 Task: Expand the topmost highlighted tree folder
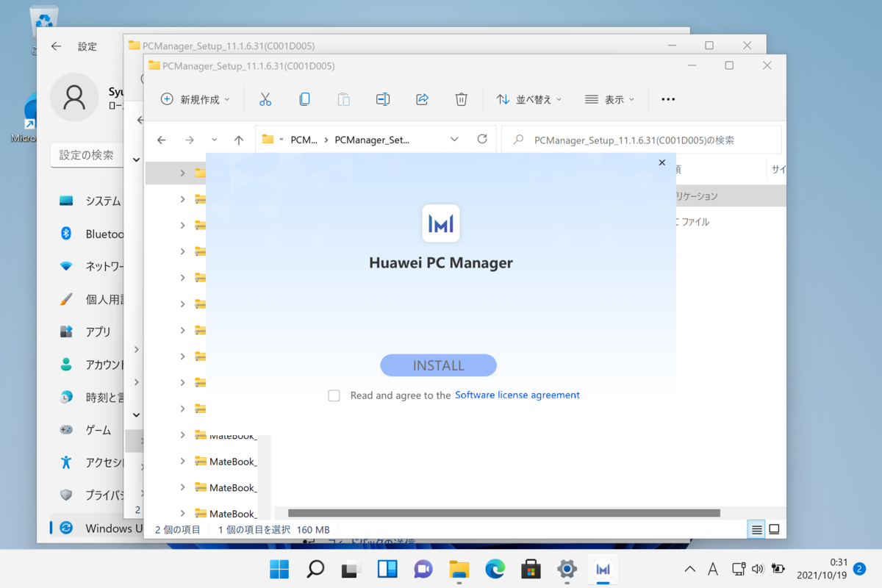tap(182, 173)
